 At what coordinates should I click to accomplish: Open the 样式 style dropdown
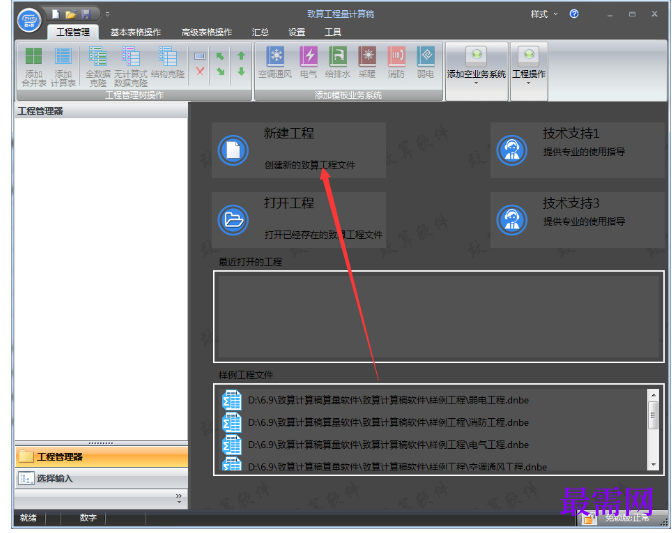[544, 14]
